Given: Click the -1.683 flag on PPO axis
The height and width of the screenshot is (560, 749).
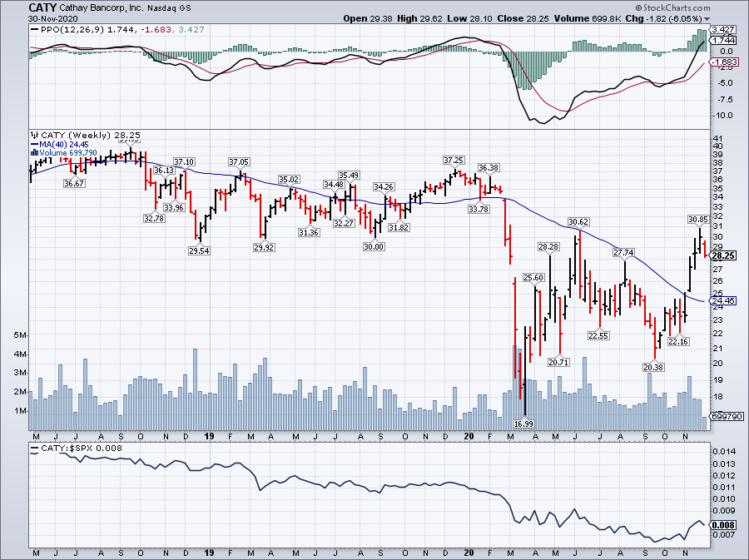Looking at the screenshot, I should [724, 62].
